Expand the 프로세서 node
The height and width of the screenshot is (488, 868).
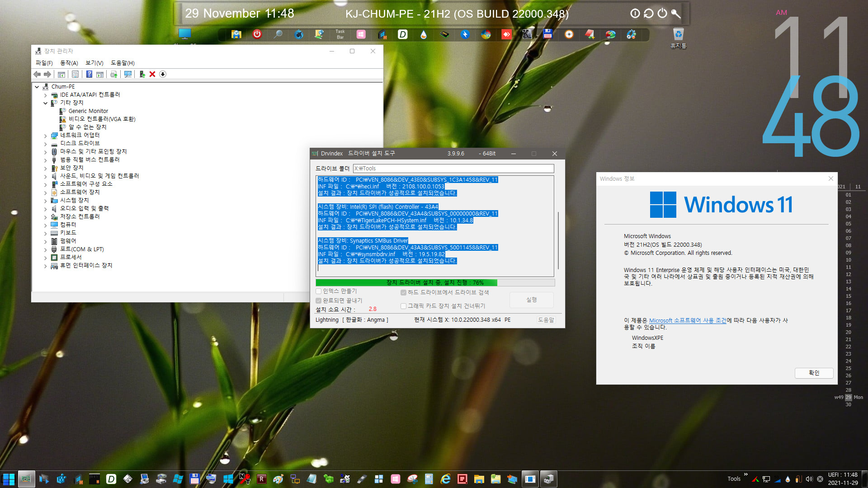point(45,258)
